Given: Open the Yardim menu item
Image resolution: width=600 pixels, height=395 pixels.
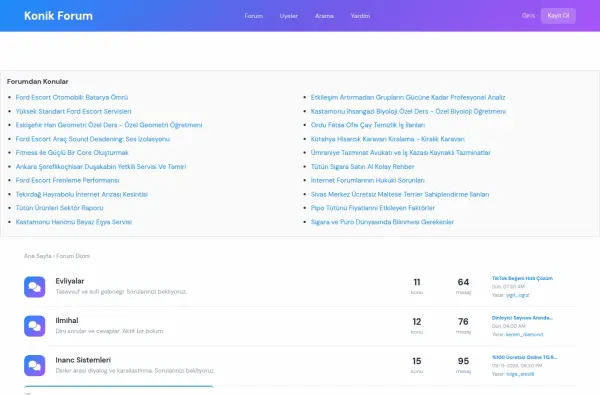Looking at the screenshot, I should pos(360,16).
